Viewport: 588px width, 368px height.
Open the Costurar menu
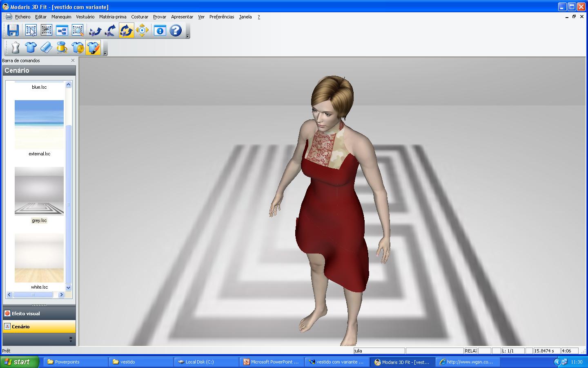(140, 17)
